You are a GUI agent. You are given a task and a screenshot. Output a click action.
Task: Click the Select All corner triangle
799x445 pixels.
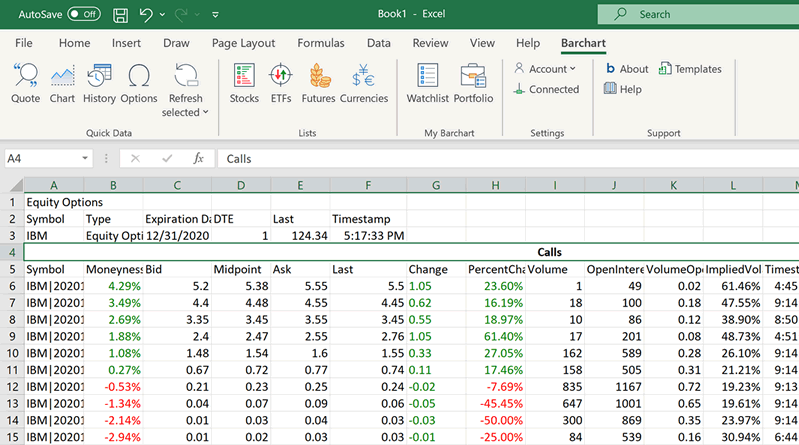15,185
